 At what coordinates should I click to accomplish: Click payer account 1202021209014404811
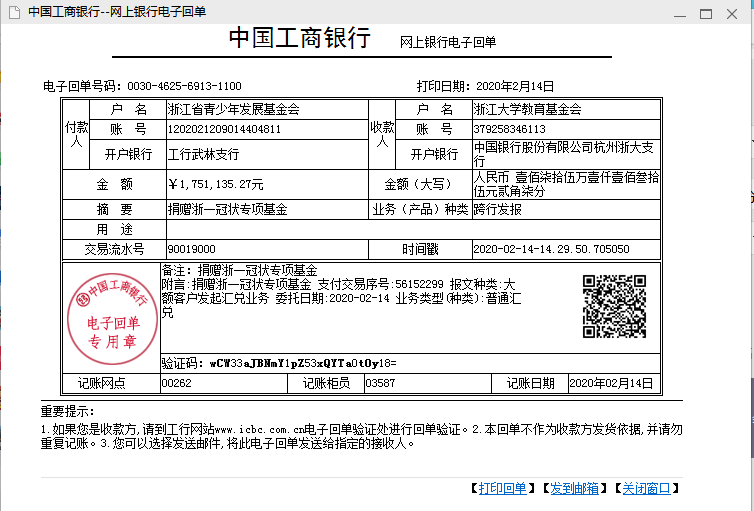pyautogui.click(x=224, y=129)
